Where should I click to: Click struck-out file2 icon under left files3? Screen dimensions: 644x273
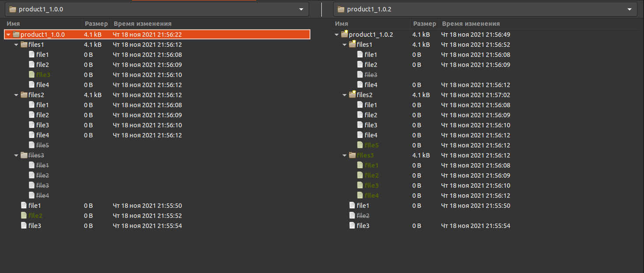point(31,175)
